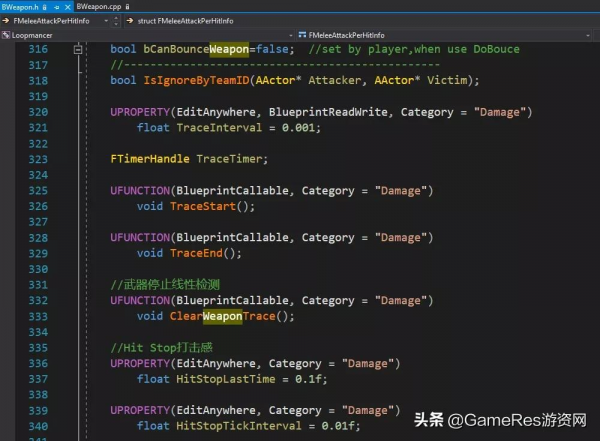Viewport: 600px width, 441px height.
Task: Click line number 333 in the gutter
Action: point(38,316)
